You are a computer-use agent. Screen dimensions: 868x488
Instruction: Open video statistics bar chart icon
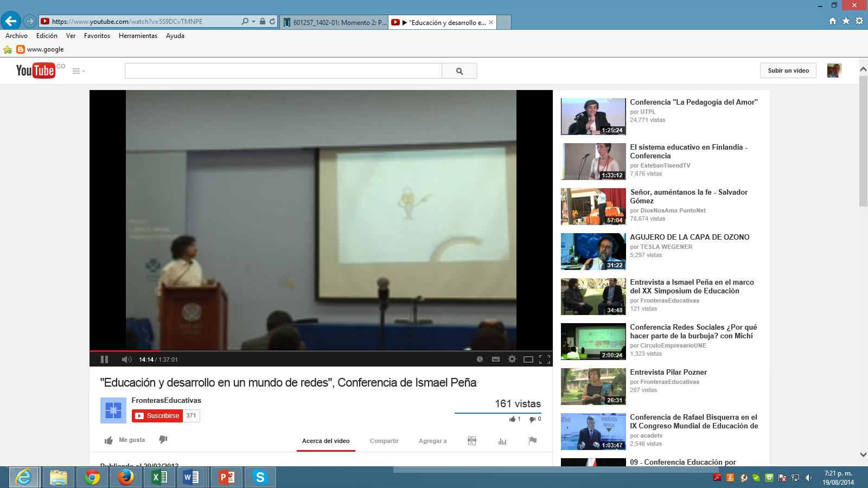tap(502, 441)
